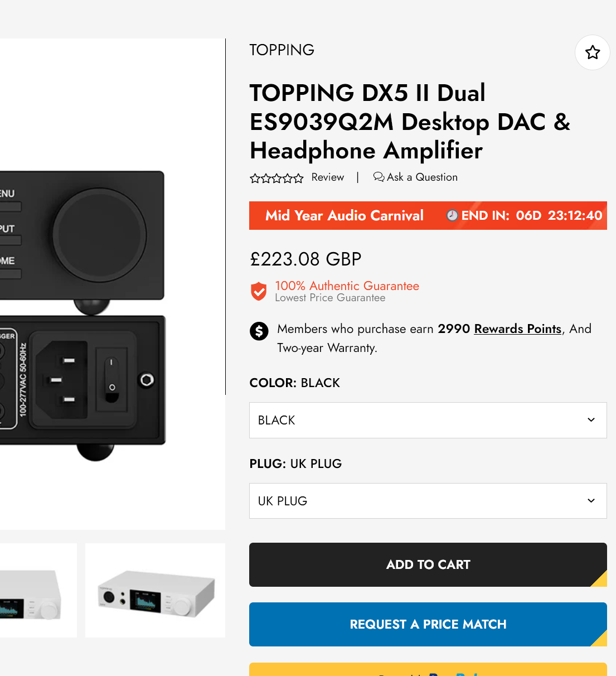Click the wishlist star icon
Image resolution: width=616 pixels, height=676 pixels.
(x=592, y=52)
